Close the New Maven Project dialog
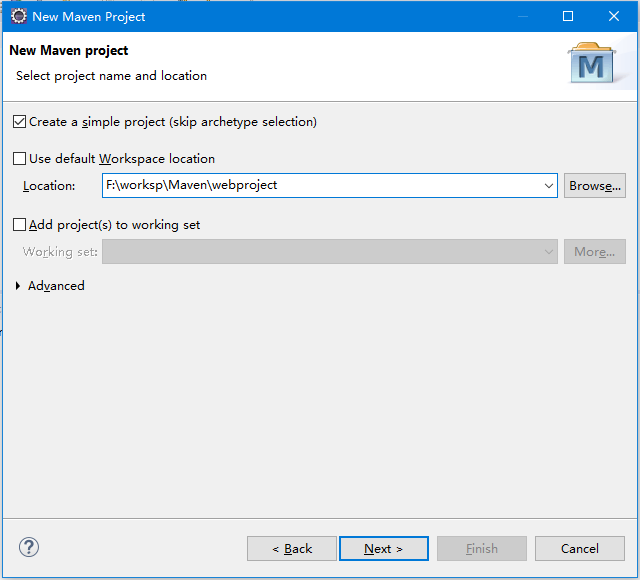Screen dimensions: 640x580 point(614,16)
